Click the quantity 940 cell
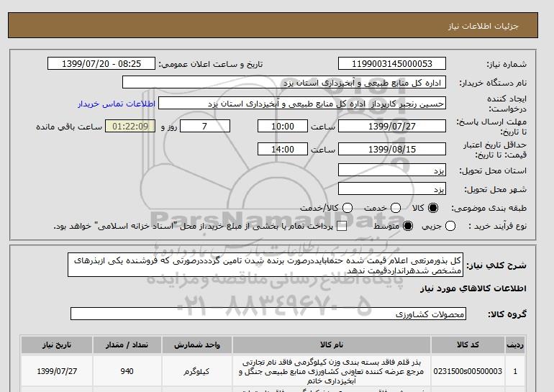Screen dimensions: 554x392 click(127, 371)
